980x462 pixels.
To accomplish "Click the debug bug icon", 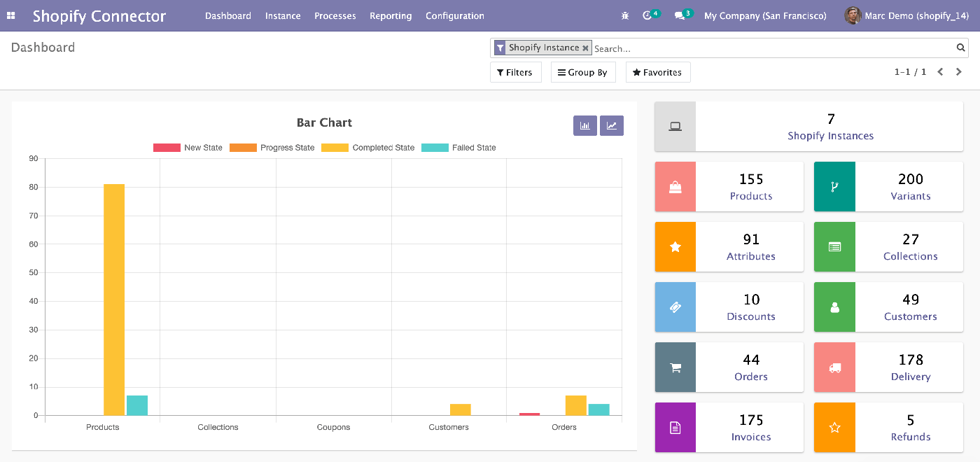I will click(625, 15).
